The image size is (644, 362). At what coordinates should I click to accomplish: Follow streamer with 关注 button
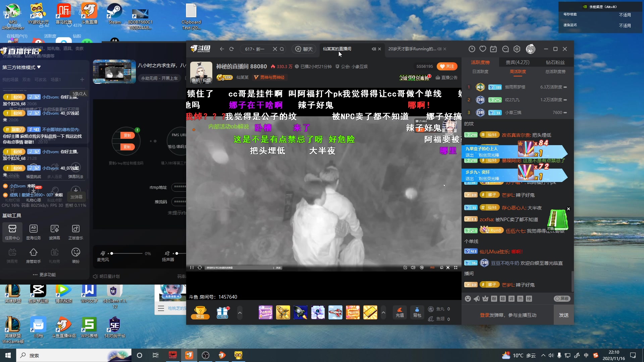[447, 66]
